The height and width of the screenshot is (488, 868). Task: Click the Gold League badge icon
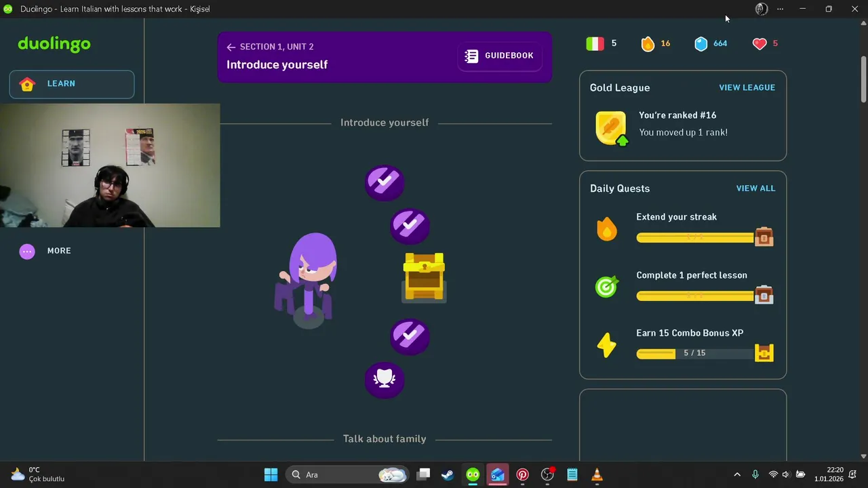click(611, 128)
